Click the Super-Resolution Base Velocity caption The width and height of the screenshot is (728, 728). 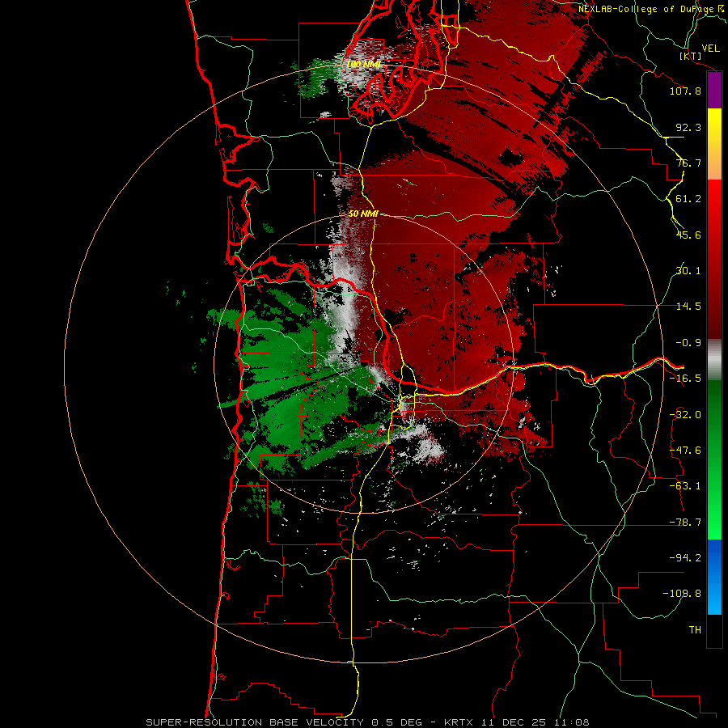(368, 722)
